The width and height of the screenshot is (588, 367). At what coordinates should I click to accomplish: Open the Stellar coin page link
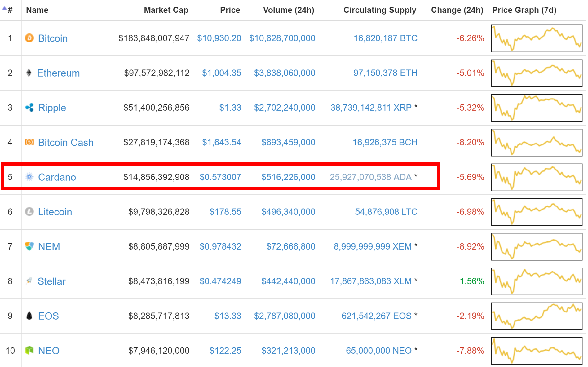(51, 281)
